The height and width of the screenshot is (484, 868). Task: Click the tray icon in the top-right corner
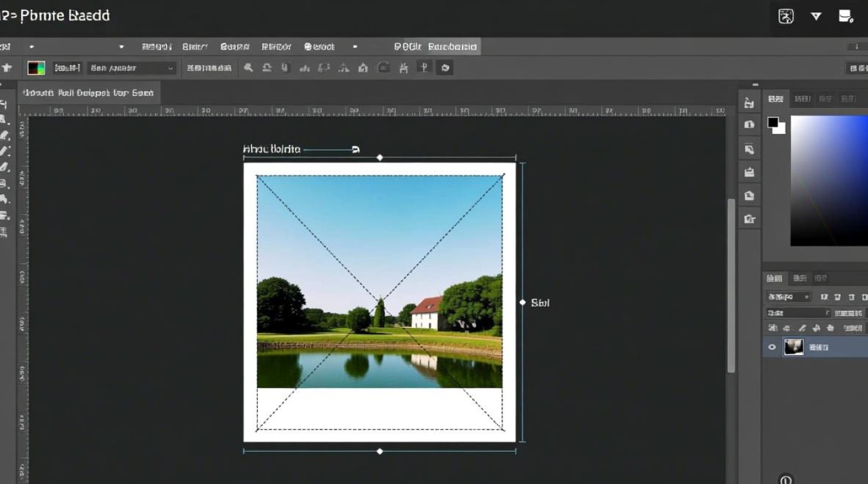(x=845, y=17)
